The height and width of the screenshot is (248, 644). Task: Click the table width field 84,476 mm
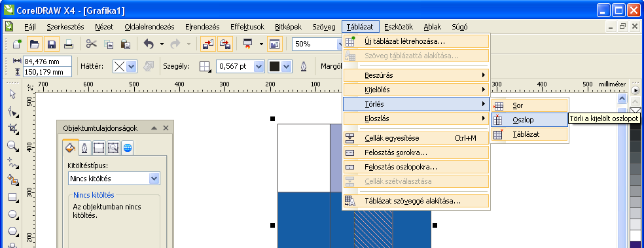coord(47,61)
